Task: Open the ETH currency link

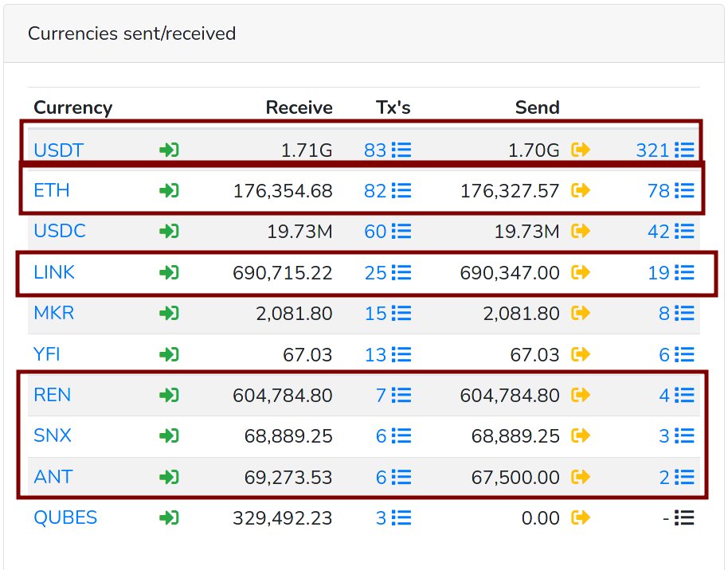Action: [x=52, y=191]
